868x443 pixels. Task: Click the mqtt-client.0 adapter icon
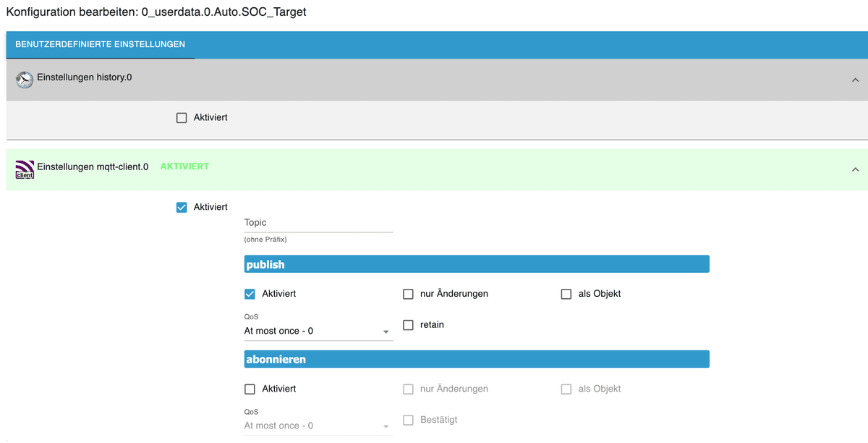point(25,169)
